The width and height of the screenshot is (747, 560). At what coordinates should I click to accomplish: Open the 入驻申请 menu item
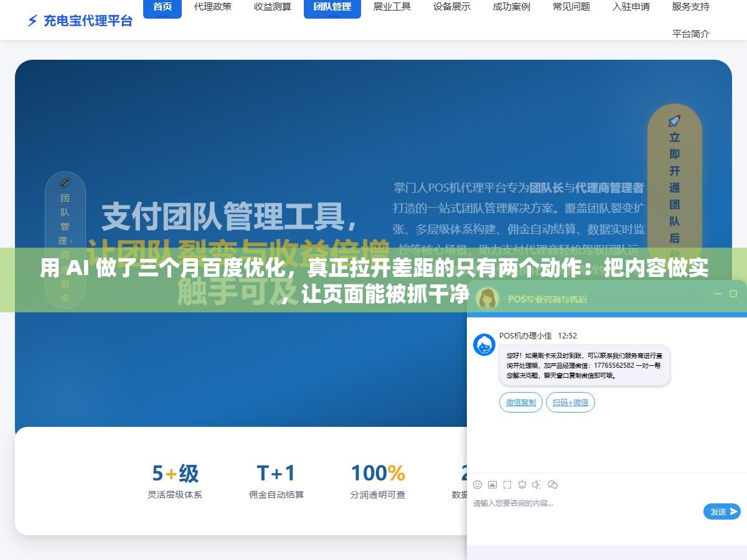pyautogui.click(x=631, y=7)
